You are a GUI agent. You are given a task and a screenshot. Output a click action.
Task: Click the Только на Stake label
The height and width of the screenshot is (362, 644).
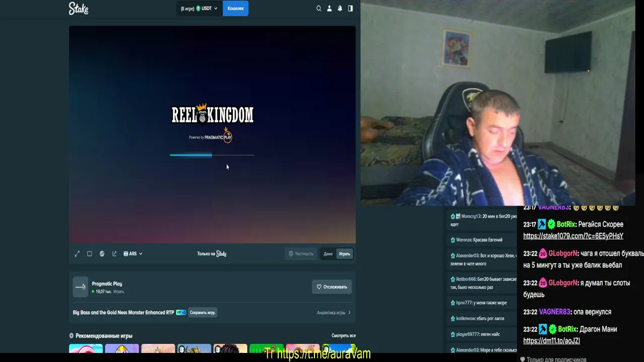tap(212, 254)
